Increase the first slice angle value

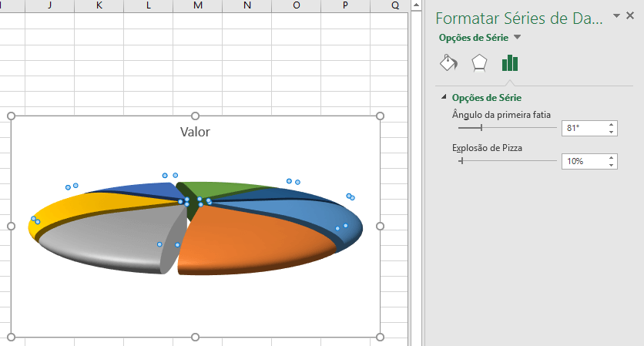[611, 125]
